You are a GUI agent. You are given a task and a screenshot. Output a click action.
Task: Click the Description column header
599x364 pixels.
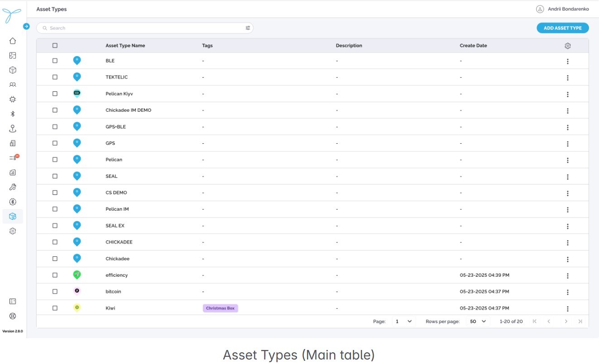[x=349, y=46]
